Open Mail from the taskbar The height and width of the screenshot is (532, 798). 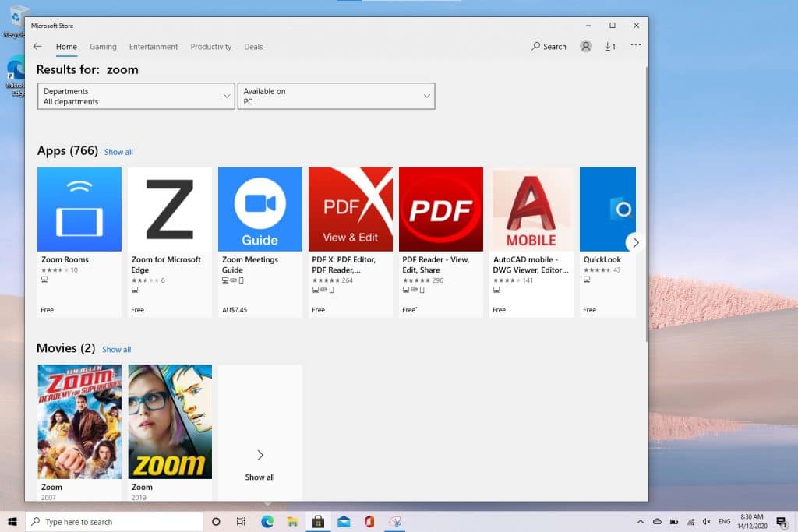tap(344, 522)
